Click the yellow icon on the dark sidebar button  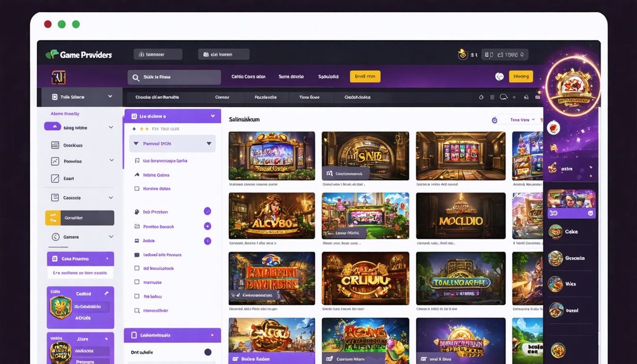[x=53, y=218]
